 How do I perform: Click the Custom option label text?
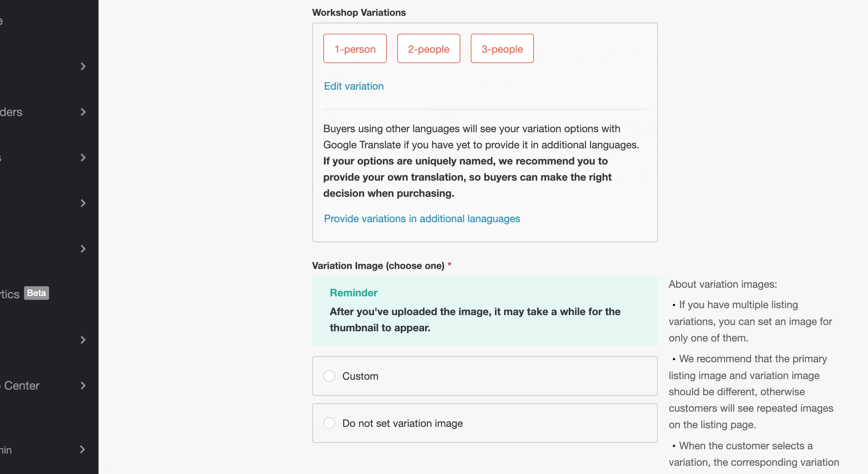pyautogui.click(x=360, y=376)
